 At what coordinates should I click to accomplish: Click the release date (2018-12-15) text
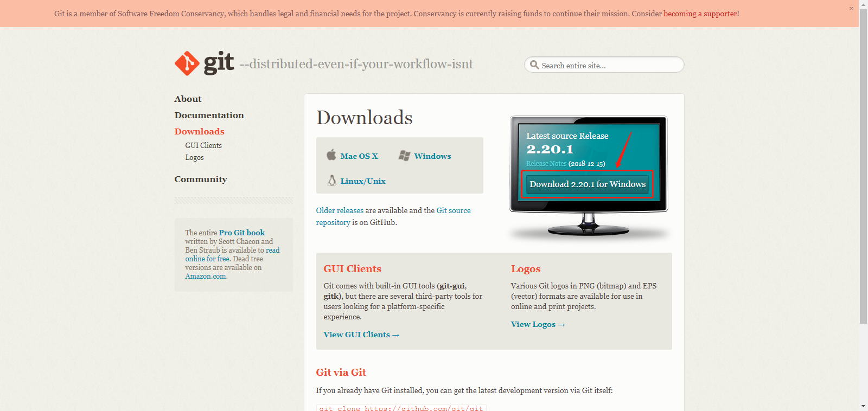click(586, 163)
